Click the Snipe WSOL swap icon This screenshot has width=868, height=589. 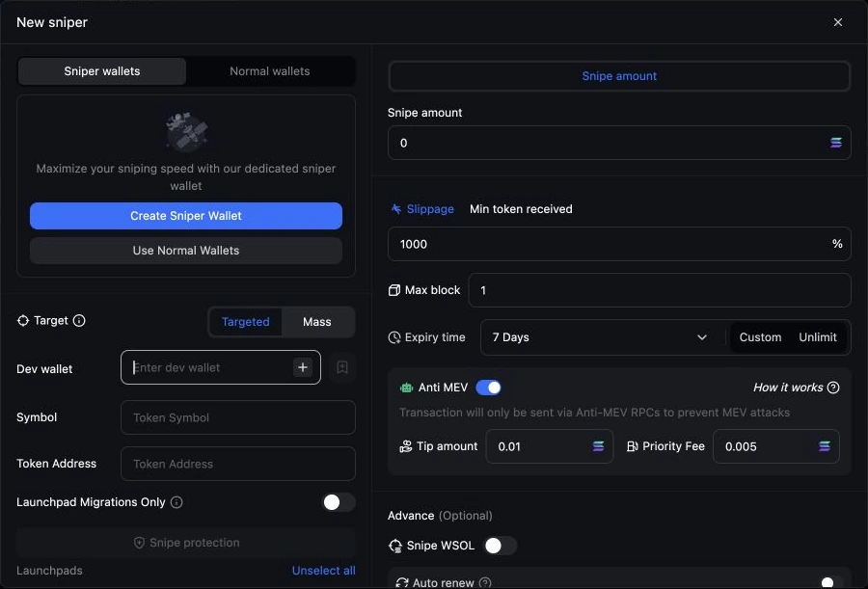coord(395,546)
